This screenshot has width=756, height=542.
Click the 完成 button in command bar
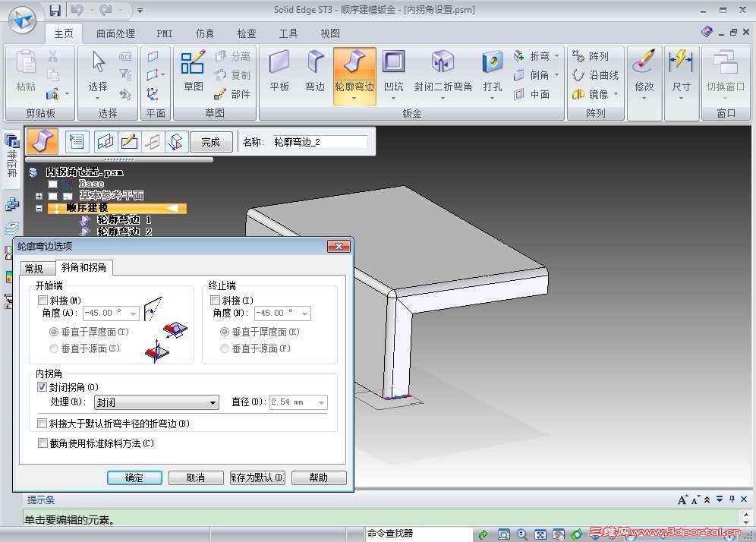[211, 142]
